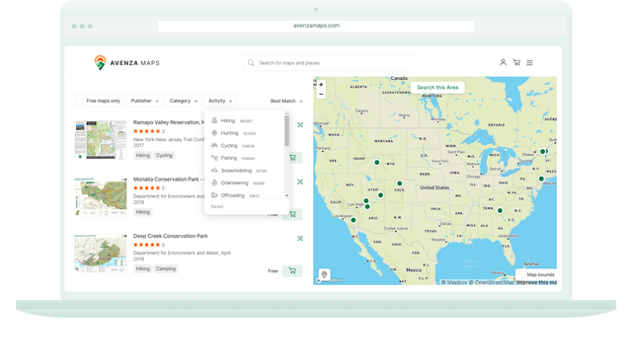The image size is (632, 364).
Task: Enable Free maps only checkbox
Action: coord(80,101)
